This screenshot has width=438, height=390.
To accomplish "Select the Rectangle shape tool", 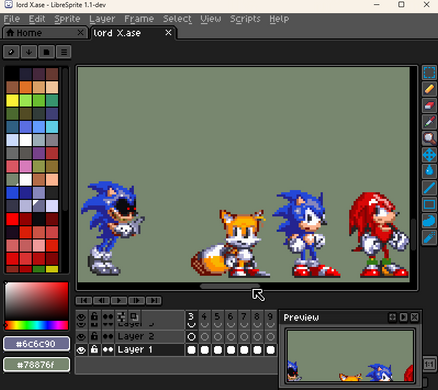I will point(429,204).
